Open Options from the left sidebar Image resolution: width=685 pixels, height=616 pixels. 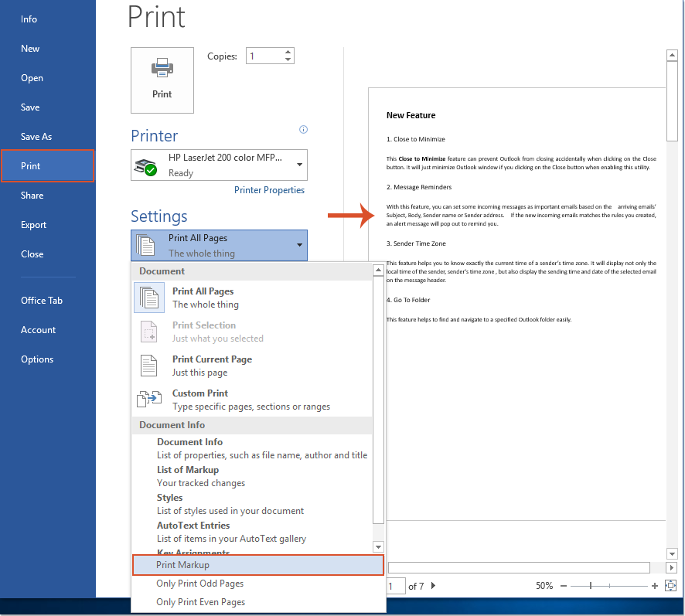[37, 359]
